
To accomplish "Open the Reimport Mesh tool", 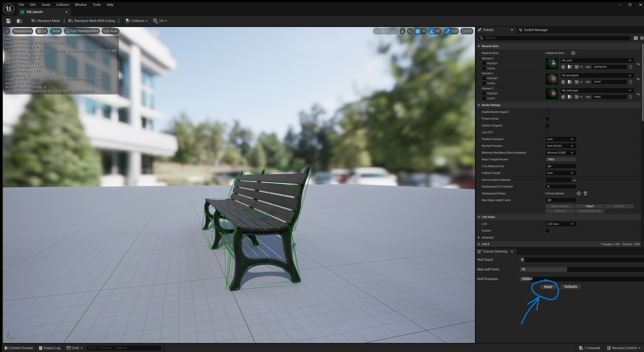I will coord(45,21).
